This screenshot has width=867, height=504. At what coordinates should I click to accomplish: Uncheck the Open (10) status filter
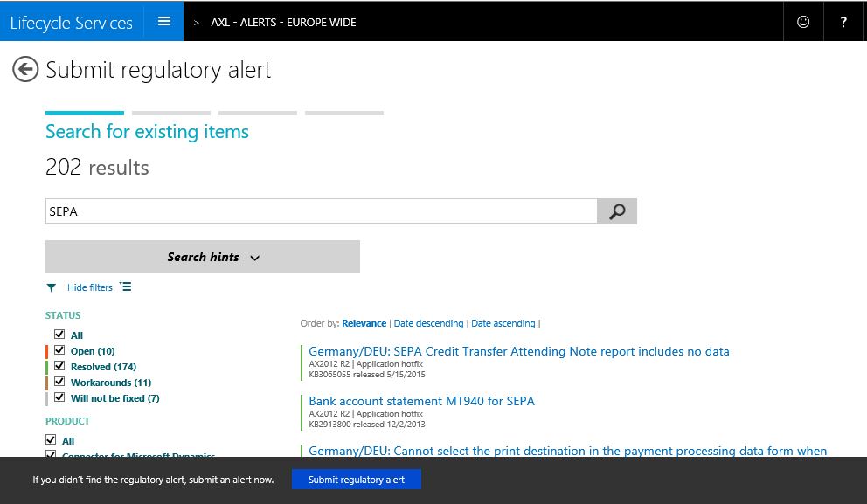tap(59, 349)
